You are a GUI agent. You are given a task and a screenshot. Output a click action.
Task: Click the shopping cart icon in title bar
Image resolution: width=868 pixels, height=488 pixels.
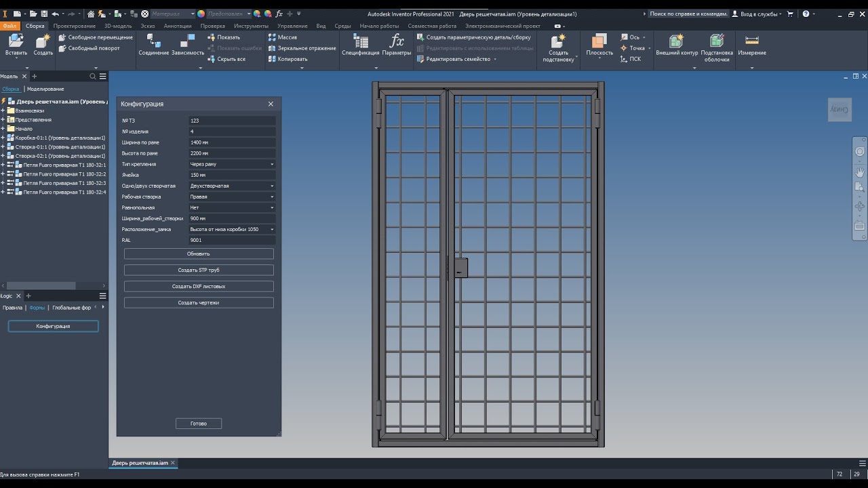(x=790, y=14)
